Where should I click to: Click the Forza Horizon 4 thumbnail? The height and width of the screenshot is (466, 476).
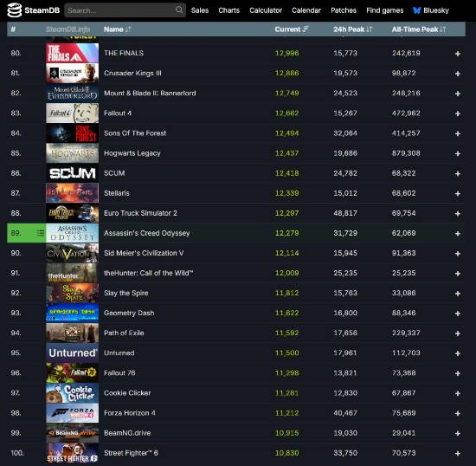pos(72,413)
